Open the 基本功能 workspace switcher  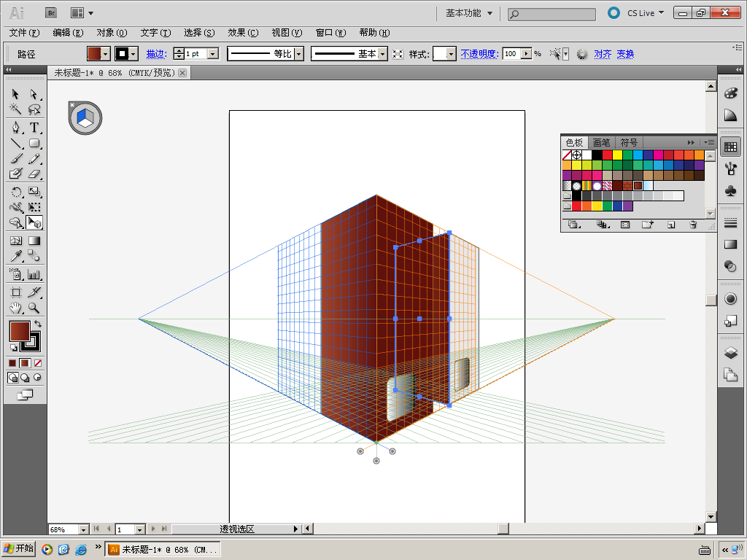point(469,13)
